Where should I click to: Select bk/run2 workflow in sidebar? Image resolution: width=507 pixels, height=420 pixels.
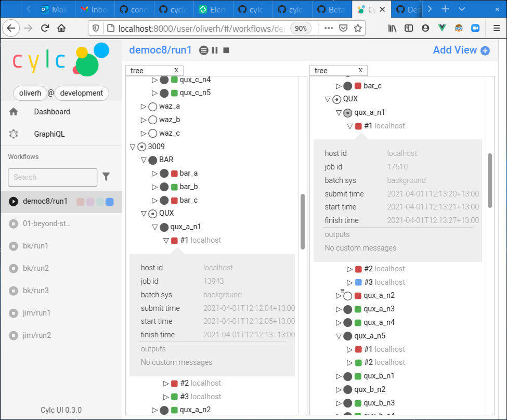pos(36,268)
